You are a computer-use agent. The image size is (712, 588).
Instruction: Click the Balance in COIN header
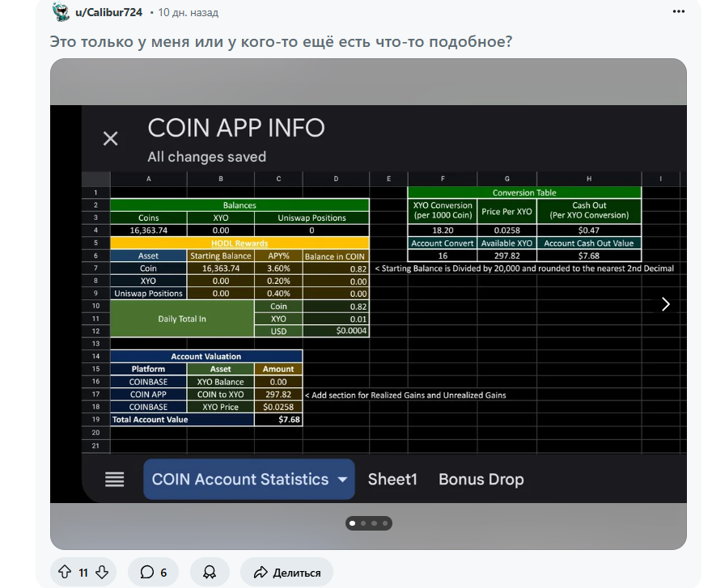point(336,256)
